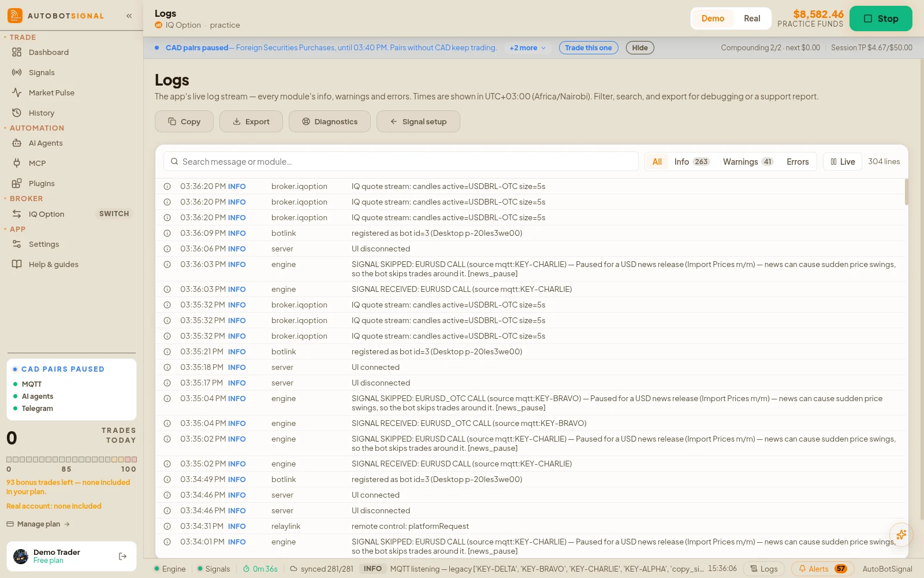Filter logs by Info level
This screenshot has width=924, height=578.
pos(692,162)
